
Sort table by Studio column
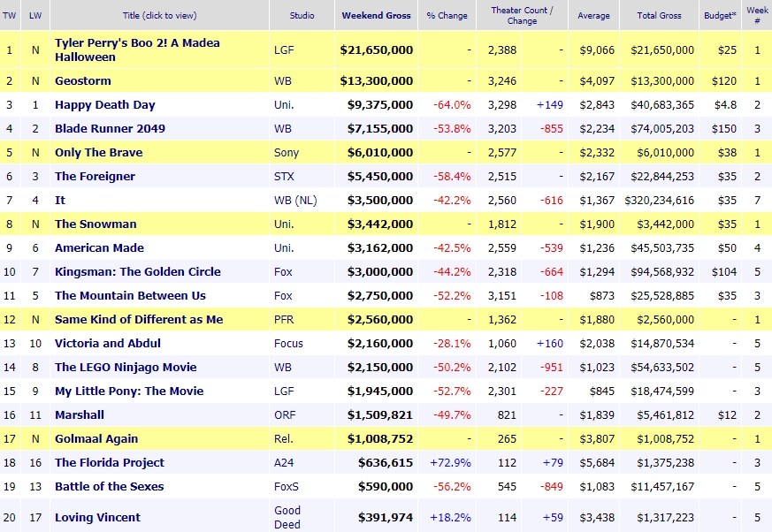tap(302, 15)
